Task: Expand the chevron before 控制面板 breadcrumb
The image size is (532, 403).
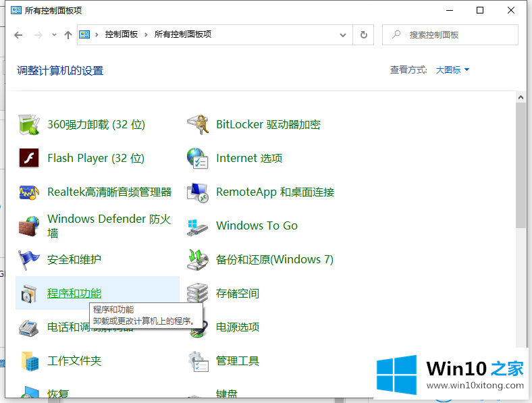Action: point(97,34)
